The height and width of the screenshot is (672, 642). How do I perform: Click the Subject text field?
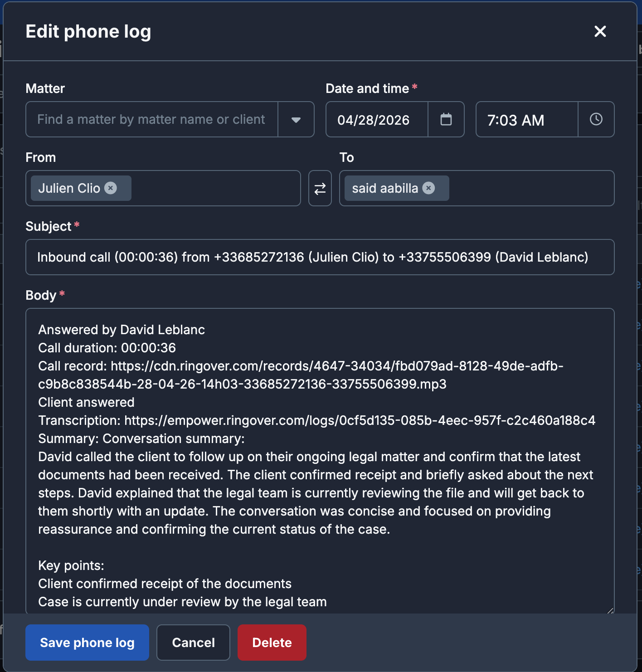click(x=320, y=257)
